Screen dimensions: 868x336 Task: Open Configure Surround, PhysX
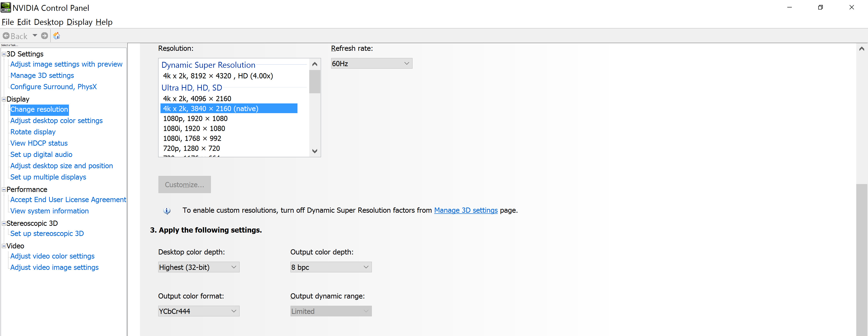click(x=54, y=87)
